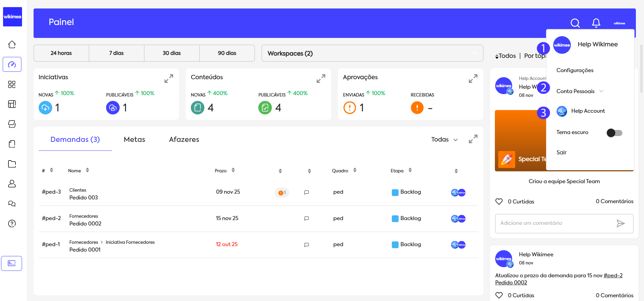Like the Special Team post heart icon
The width and height of the screenshot is (644, 301).
[499, 201]
